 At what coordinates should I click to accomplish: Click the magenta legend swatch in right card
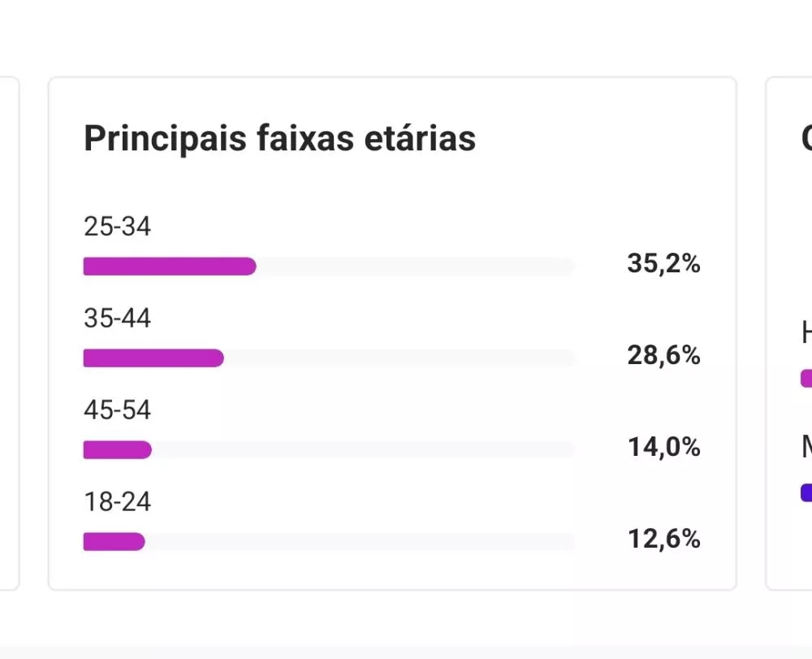pos(806,378)
